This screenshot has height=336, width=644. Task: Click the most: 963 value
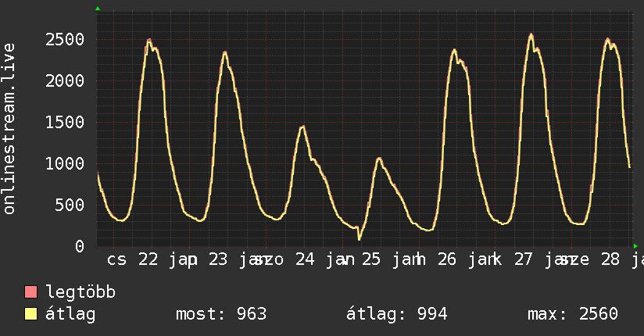221,314
